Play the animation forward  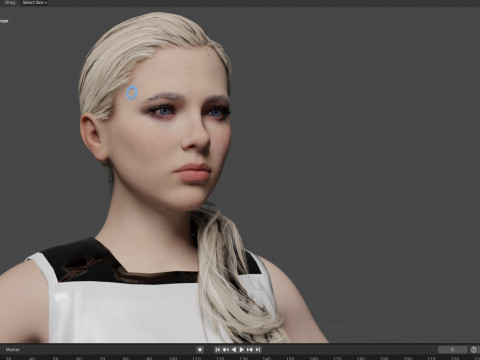tap(242, 350)
